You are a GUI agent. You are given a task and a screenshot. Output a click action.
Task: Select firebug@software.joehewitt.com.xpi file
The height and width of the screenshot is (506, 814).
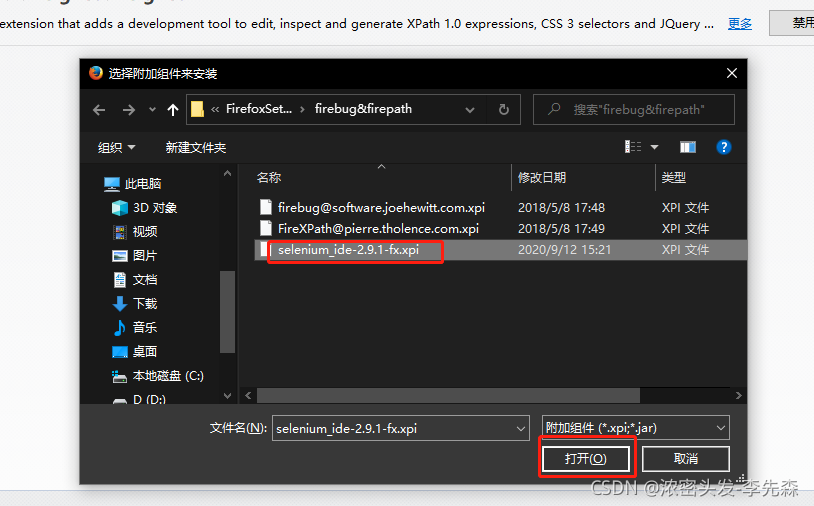click(x=381, y=208)
